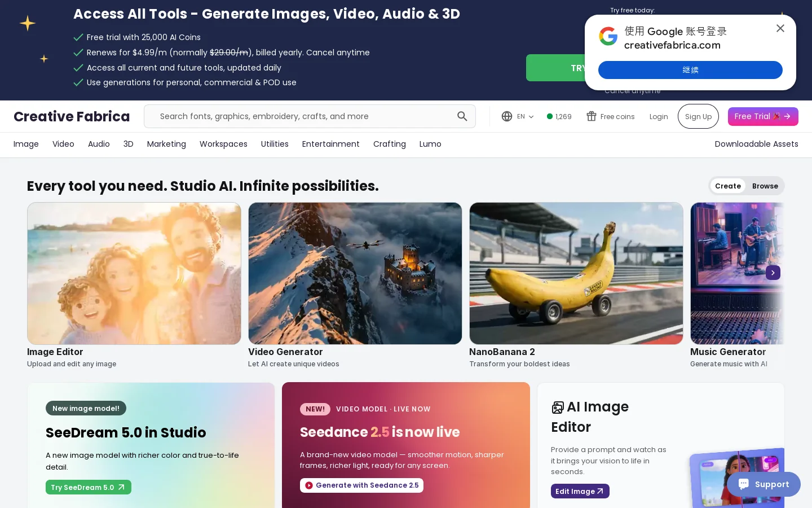Close the Google sign-in popup
The image size is (812, 508).
tap(780, 28)
